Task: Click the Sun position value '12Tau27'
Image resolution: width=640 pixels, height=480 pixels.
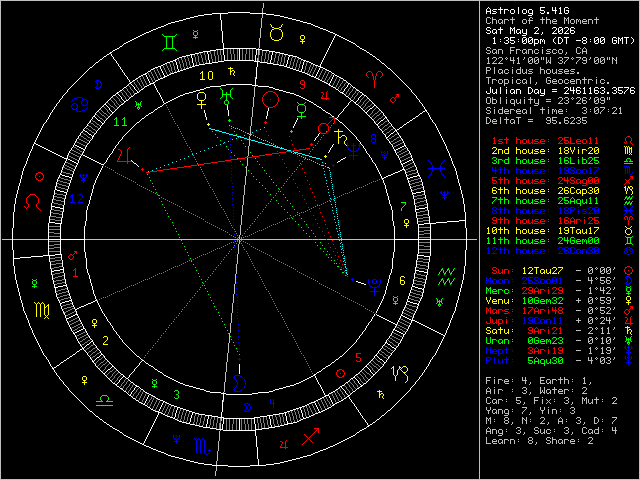Action: [x=542, y=271]
